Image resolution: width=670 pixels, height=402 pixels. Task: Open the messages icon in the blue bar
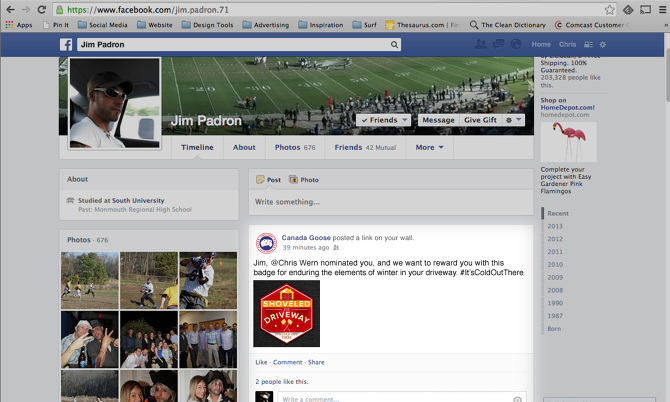tap(498, 44)
